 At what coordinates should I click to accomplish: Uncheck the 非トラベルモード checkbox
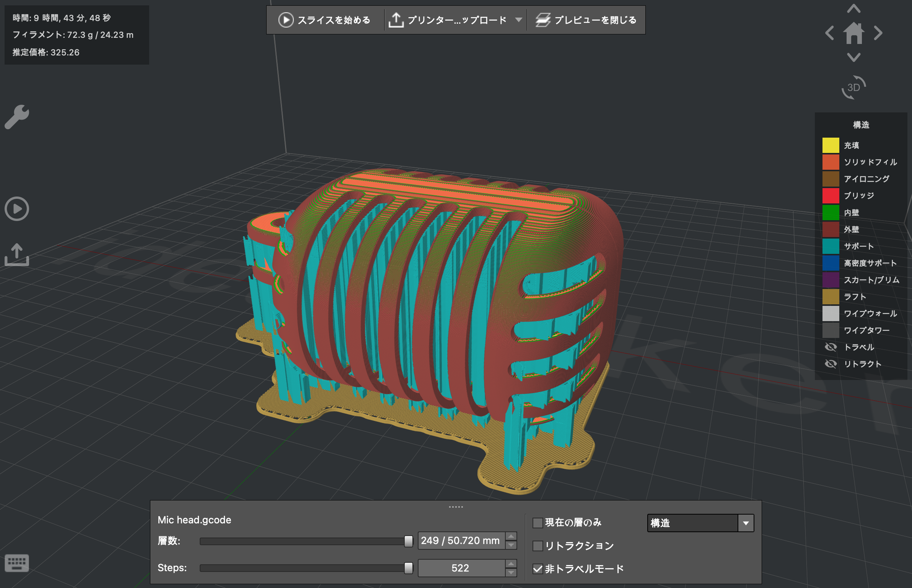(537, 569)
